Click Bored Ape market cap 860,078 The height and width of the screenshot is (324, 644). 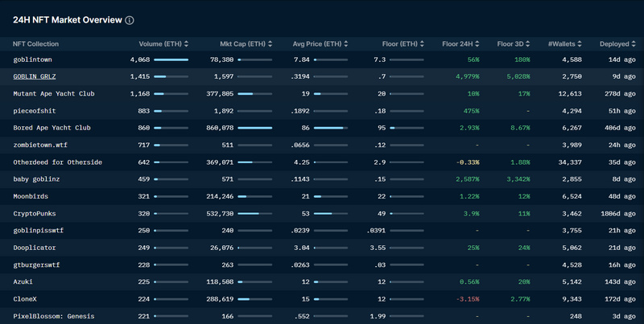[220, 128]
